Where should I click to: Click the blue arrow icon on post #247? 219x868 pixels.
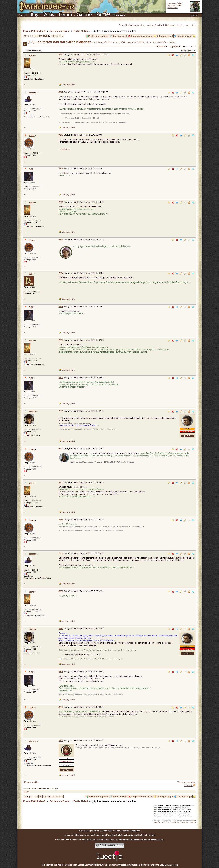click(x=176, y=274)
